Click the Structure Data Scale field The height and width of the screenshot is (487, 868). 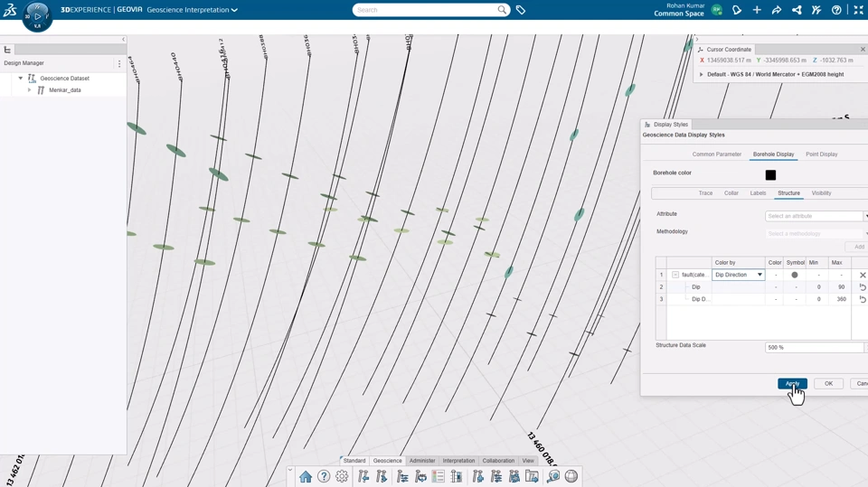pyautogui.click(x=815, y=348)
